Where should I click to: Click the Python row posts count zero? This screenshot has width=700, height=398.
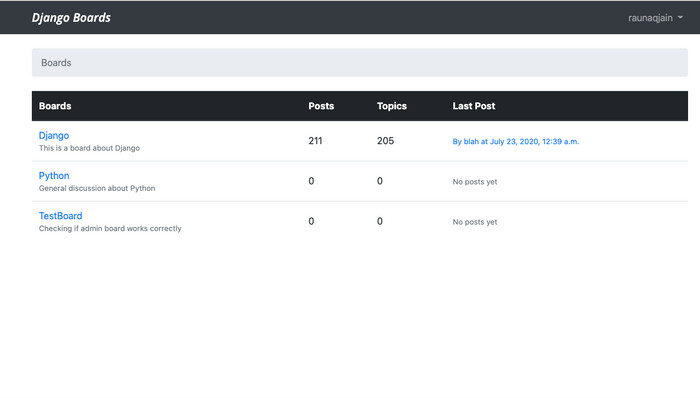click(x=311, y=181)
